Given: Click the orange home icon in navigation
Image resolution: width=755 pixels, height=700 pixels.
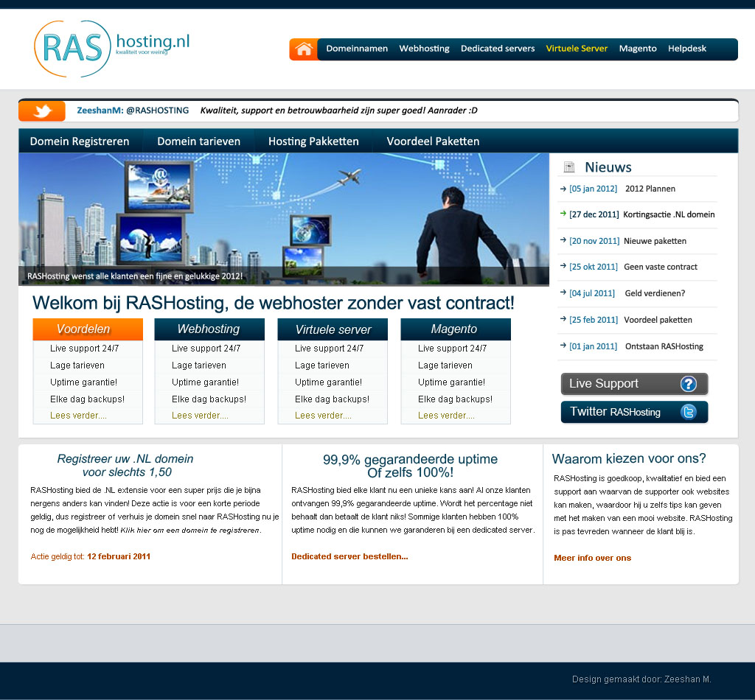Looking at the screenshot, I should point(304,49).
